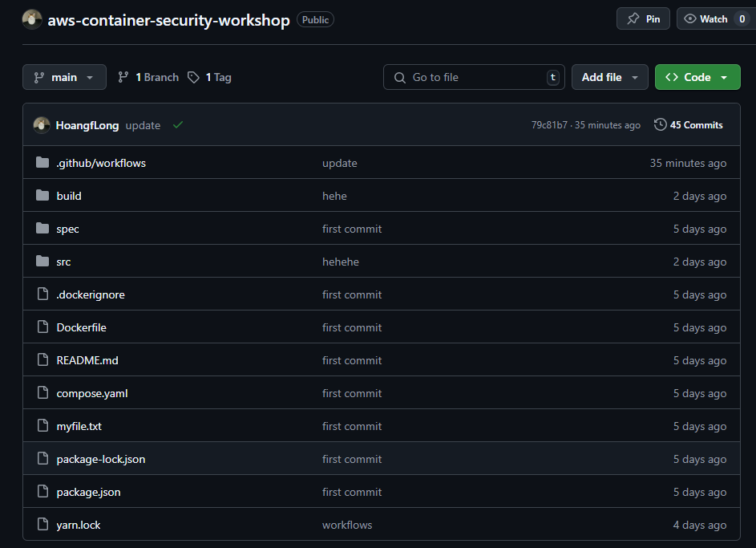Image resolution: width=756 pixels, height=548 pixels.
Task: Watch the repository using the Watch button
Action: (x=705, y=18)
